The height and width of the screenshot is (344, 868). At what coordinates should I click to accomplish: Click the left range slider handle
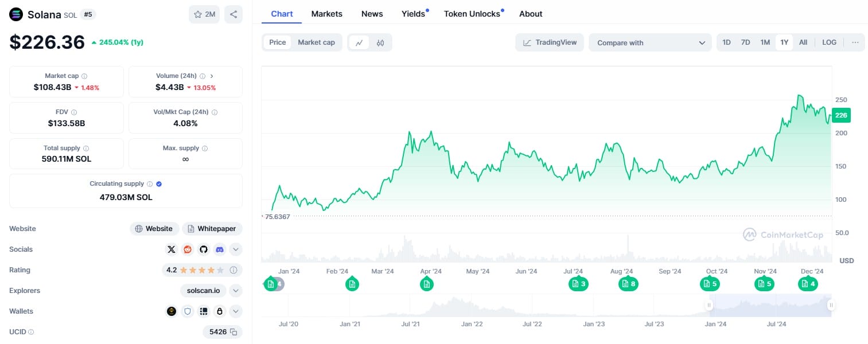point(709,306)
